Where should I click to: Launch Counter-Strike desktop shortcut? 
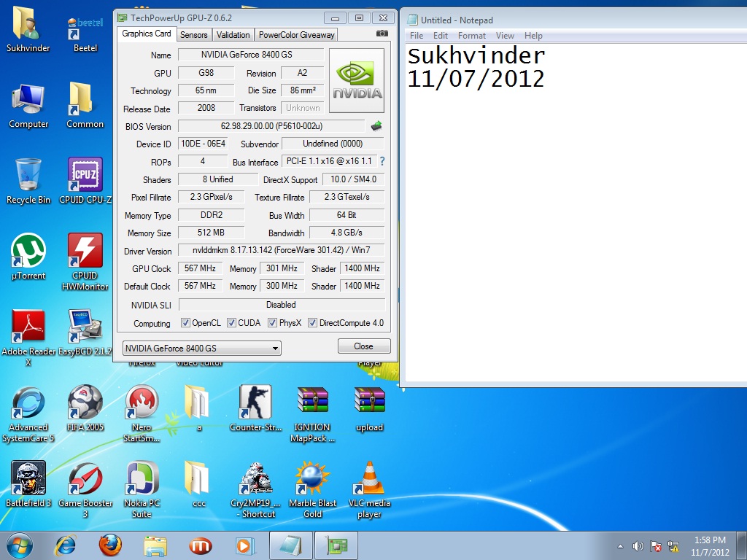(255, 408)
